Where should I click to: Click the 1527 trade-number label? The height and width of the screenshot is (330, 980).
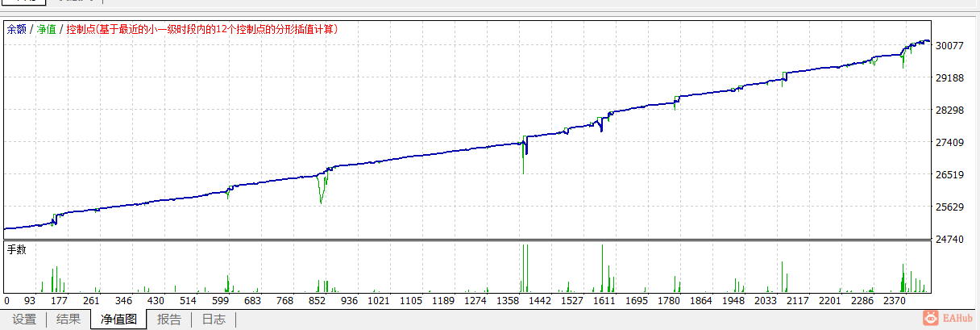[x=573, y=300]
